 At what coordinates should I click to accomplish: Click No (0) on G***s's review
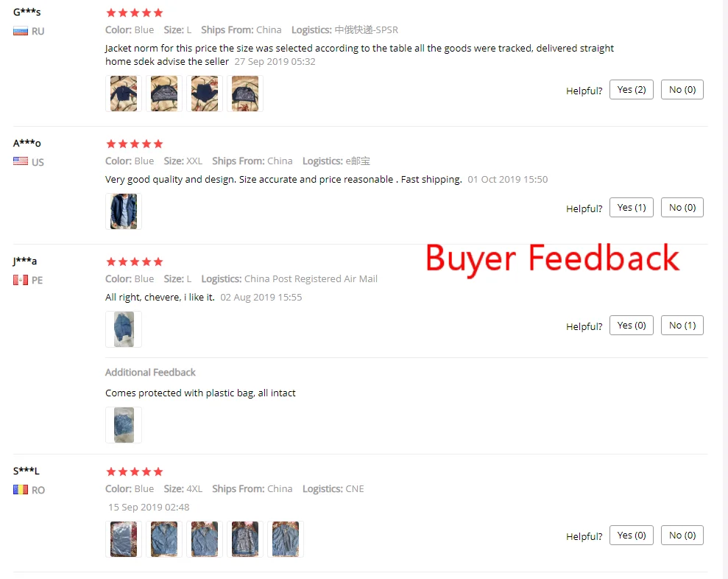pyautogui.click(x=682, y=90)
